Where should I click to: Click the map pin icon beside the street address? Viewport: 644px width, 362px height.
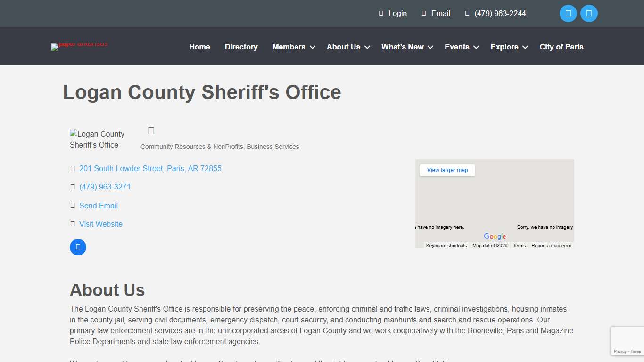73,168
